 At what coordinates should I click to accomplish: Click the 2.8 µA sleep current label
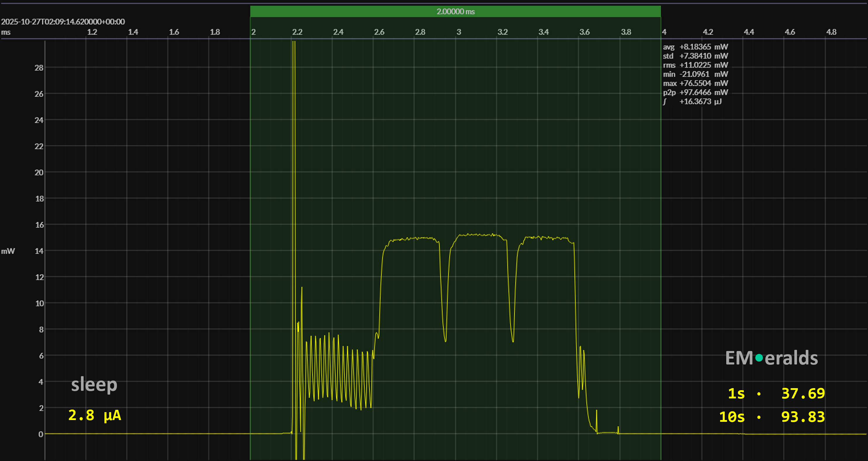(x=95, y=415)
